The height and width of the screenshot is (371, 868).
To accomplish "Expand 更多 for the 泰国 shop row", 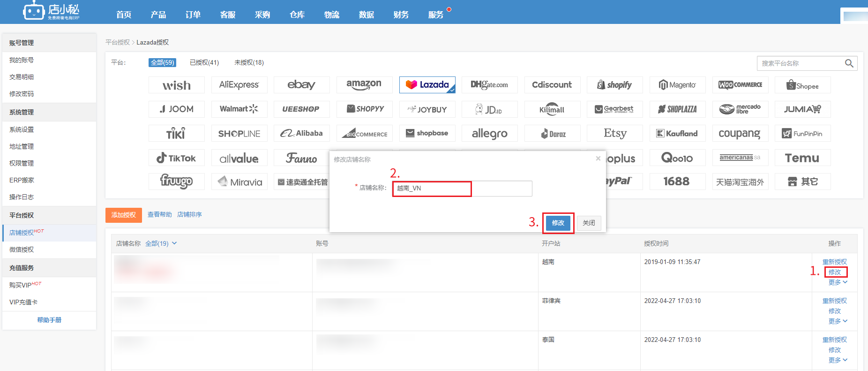I will pyautogui.click(x=838, y=360).
